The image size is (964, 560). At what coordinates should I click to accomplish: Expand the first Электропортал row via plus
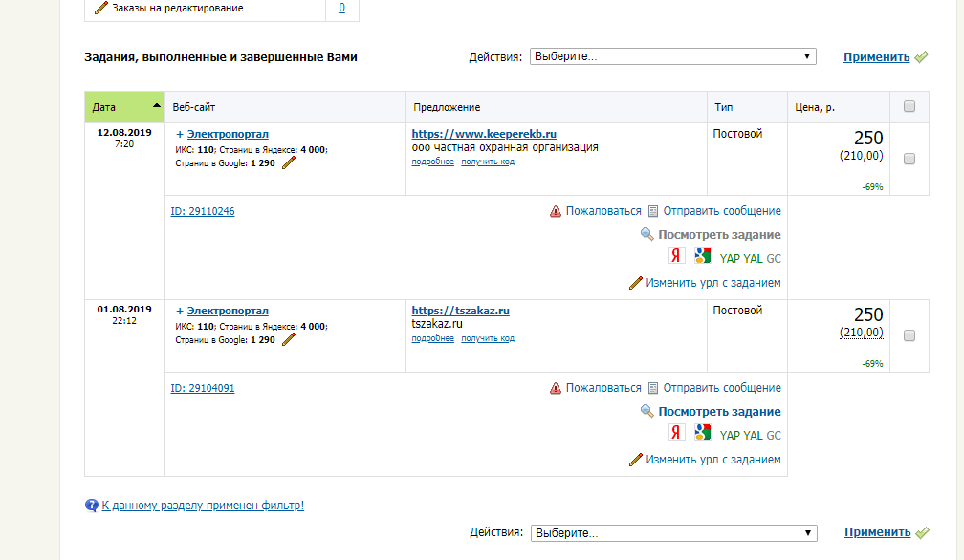(180, 135)
